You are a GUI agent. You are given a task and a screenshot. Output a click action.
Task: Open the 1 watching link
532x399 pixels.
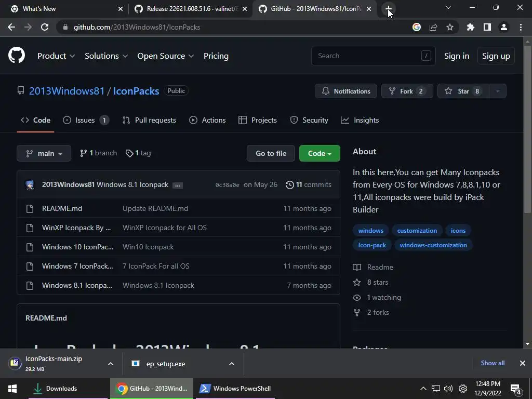coord(377,297)
